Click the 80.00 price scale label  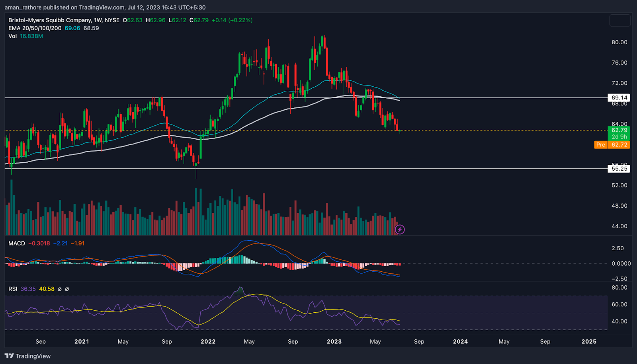click(x=619, y=42)
